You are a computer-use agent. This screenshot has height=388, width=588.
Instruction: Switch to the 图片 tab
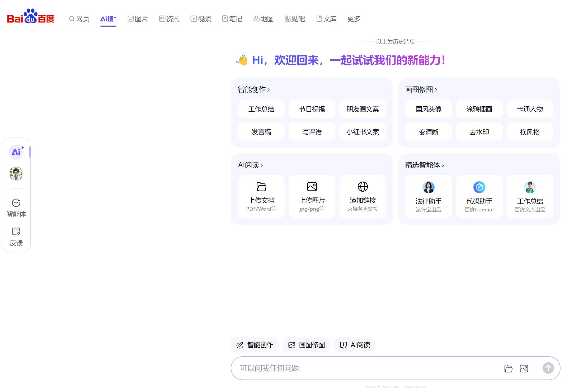[x=138, y=18]
